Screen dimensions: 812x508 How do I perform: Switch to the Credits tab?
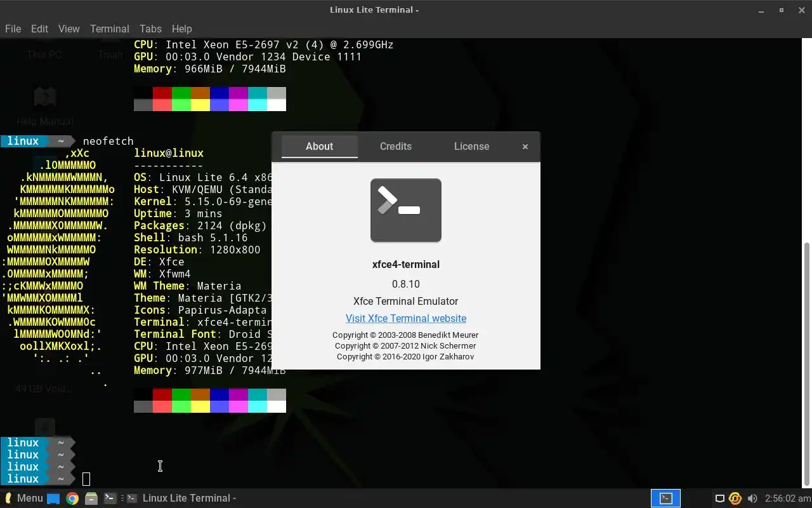tap(396, 146)
